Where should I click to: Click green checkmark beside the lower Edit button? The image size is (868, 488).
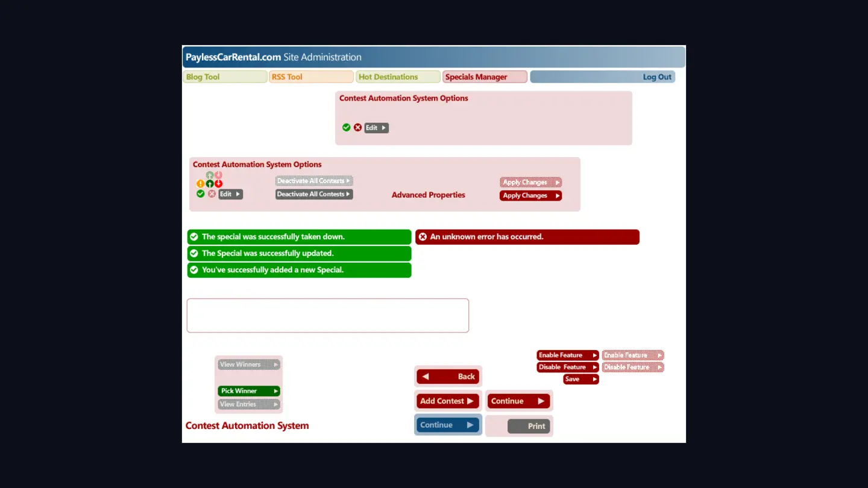pos(200,194)
